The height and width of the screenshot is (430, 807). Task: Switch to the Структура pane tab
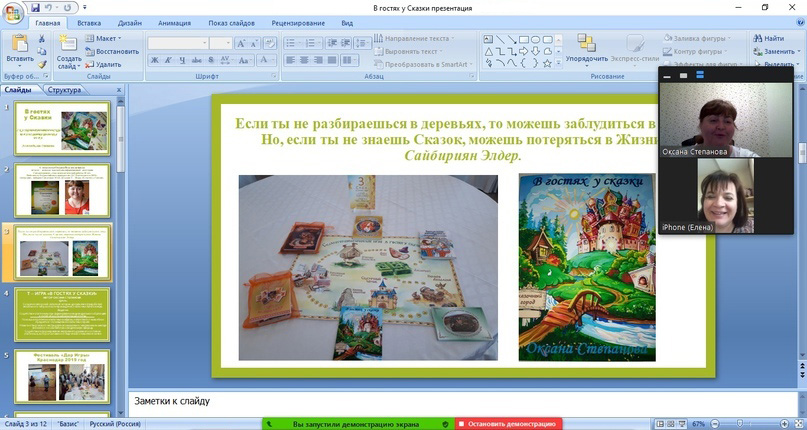[x=64, y=90]
